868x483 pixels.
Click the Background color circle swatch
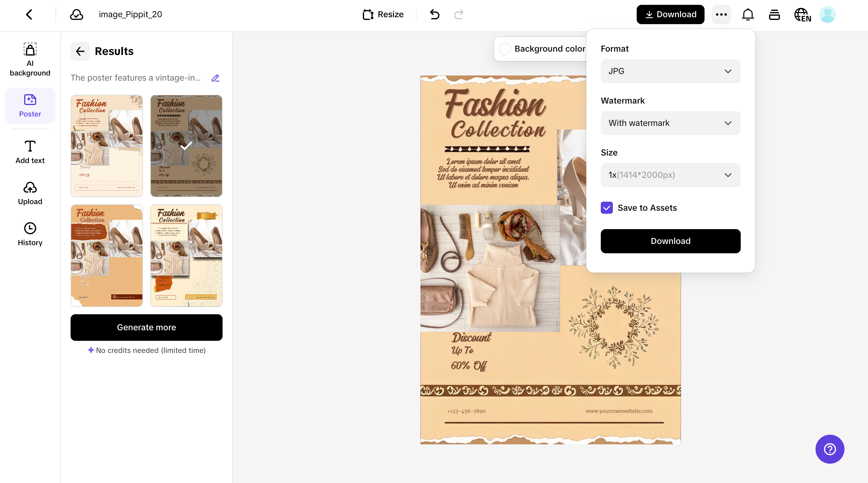tap(505, 49)
